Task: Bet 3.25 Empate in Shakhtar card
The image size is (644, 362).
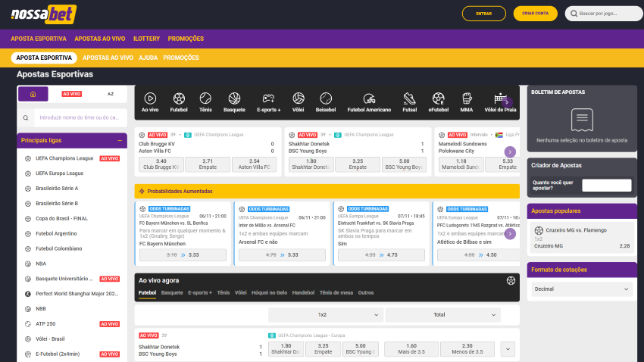Action: tap(358, 164)
